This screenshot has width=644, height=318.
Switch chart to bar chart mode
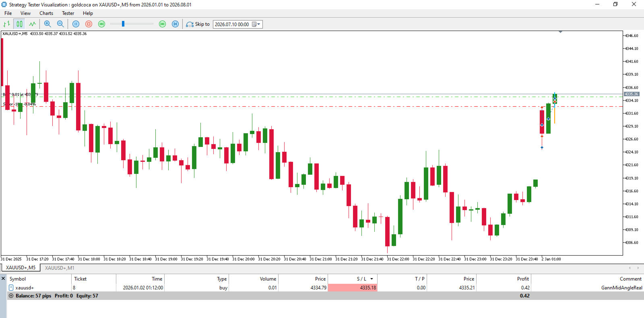(7, 24)
